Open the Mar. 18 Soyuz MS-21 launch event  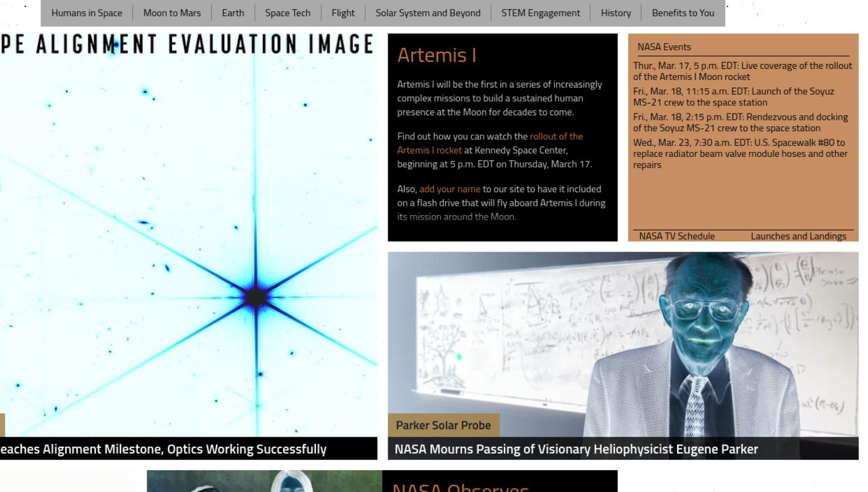[734, 97]
